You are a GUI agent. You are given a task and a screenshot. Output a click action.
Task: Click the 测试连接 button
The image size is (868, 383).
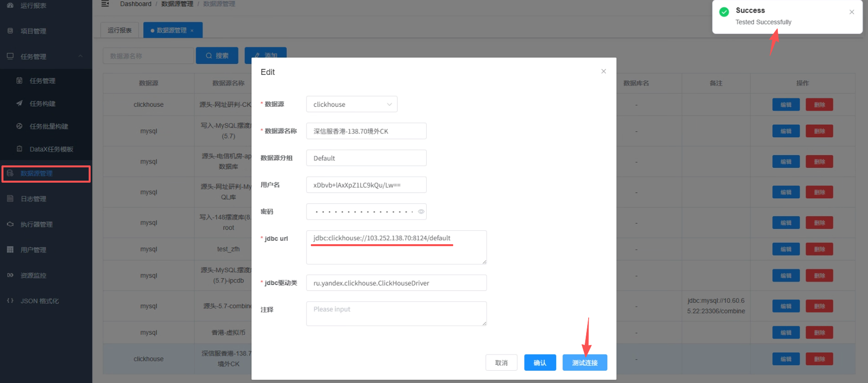(585, 363)
